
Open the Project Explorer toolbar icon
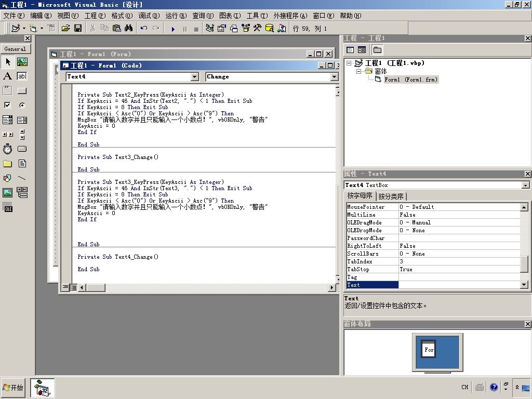pyautogui.click(x=210, y=28)
